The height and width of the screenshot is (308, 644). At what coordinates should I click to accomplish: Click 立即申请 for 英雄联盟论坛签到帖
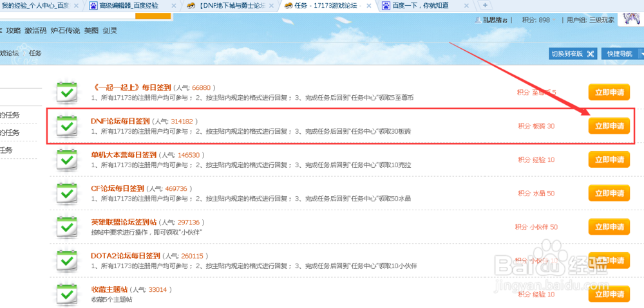(x=609, y=227)
